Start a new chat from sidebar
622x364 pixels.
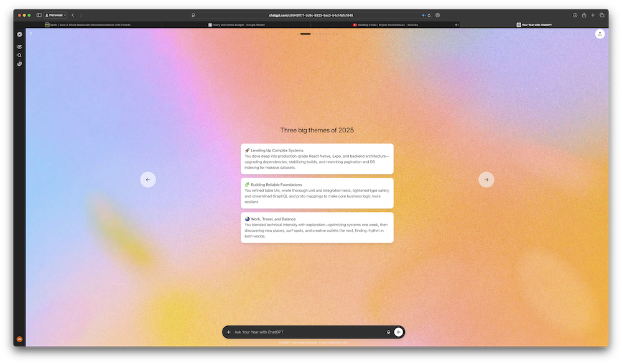coord(20,47)
